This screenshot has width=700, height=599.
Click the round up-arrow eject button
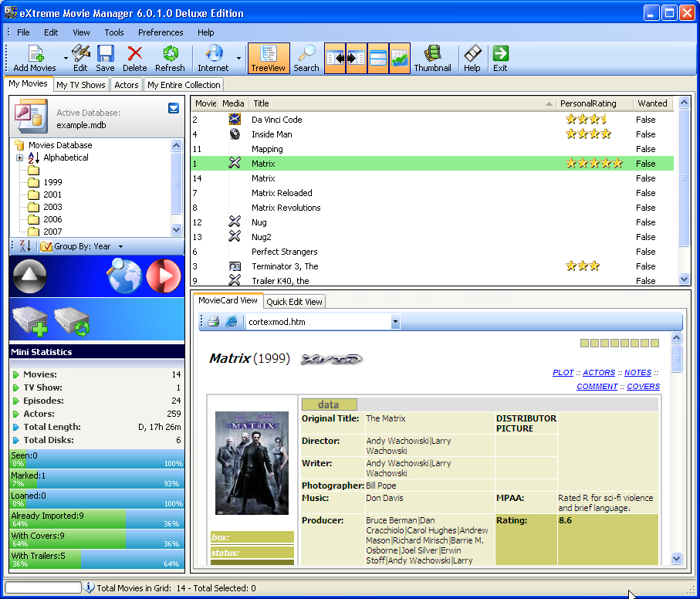(x=29, y=276)
